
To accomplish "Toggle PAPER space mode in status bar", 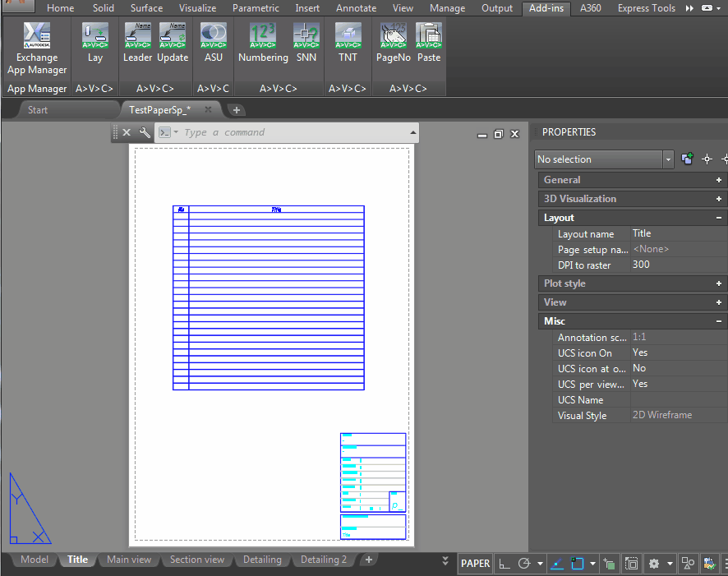I will pos(475,564).
